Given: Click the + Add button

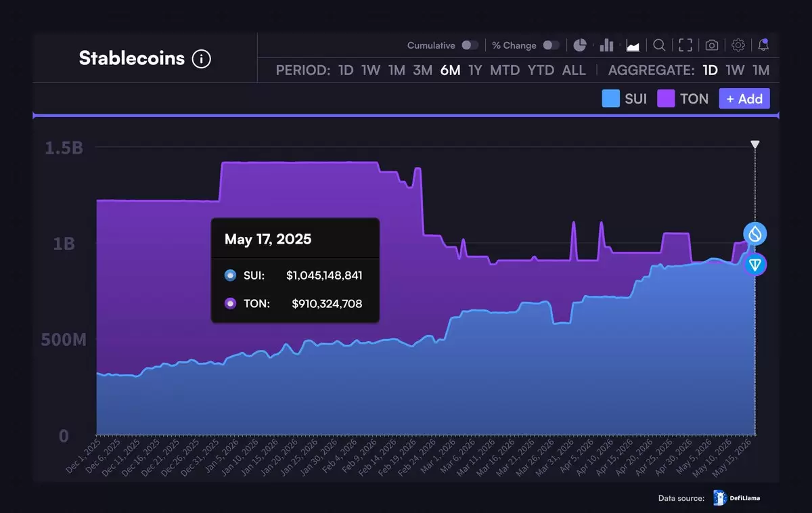Looking at the screenshot, I should tap(744, 99).
